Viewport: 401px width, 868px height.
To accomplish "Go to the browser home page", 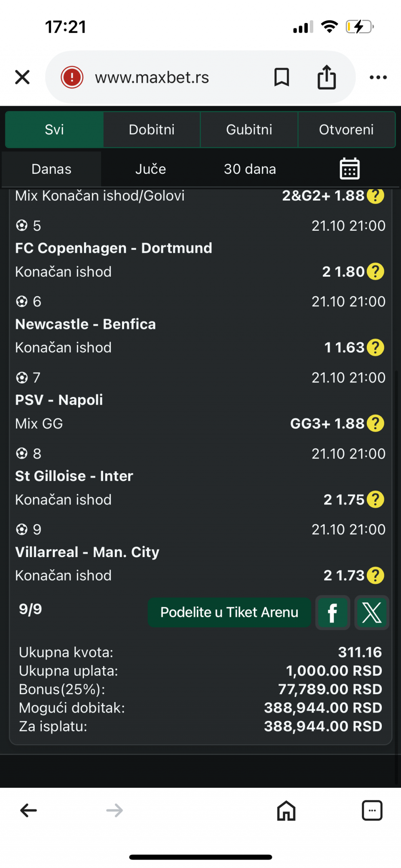I will pos(286,810).
